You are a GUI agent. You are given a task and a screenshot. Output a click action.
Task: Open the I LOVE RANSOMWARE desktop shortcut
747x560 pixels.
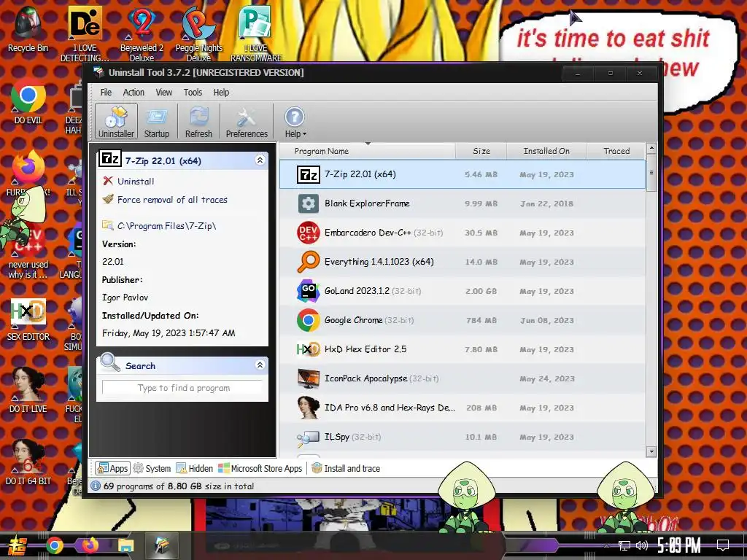[x=256, y=34]
